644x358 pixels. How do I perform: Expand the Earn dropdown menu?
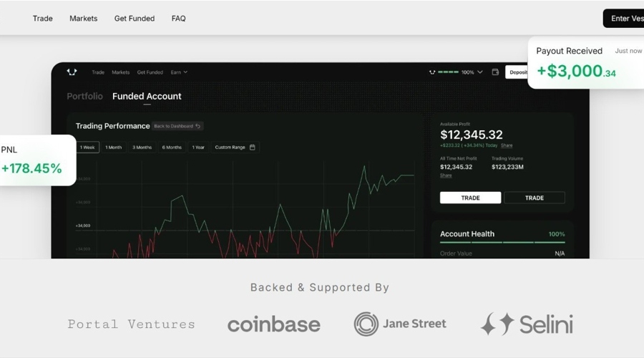pyautogui.click(x=179, y=72)
